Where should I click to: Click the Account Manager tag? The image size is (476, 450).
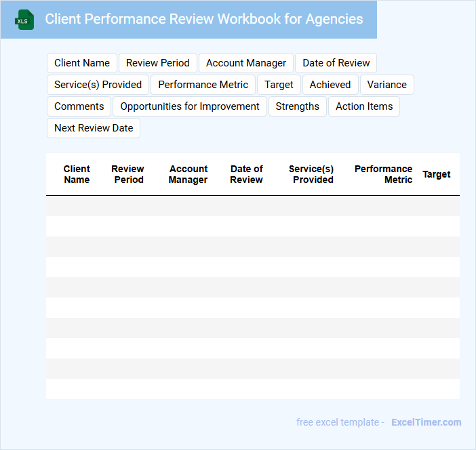[x=246, y=63]
